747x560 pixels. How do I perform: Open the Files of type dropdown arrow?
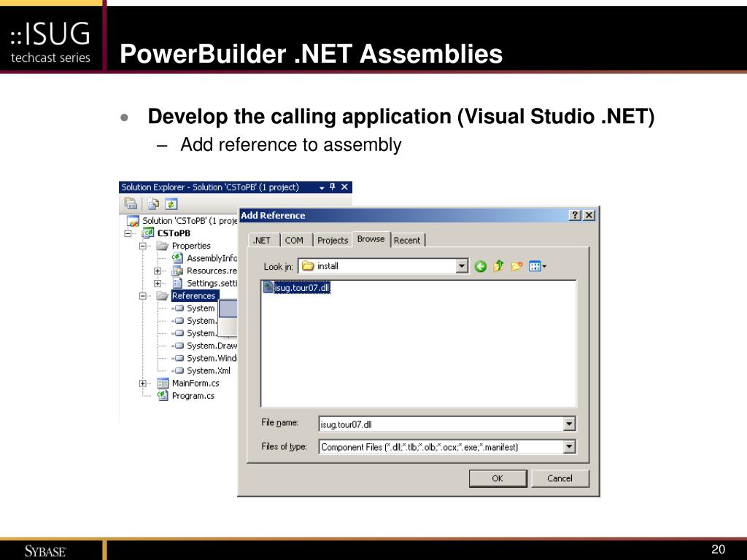pyautogui.click(x=569, y=447)
